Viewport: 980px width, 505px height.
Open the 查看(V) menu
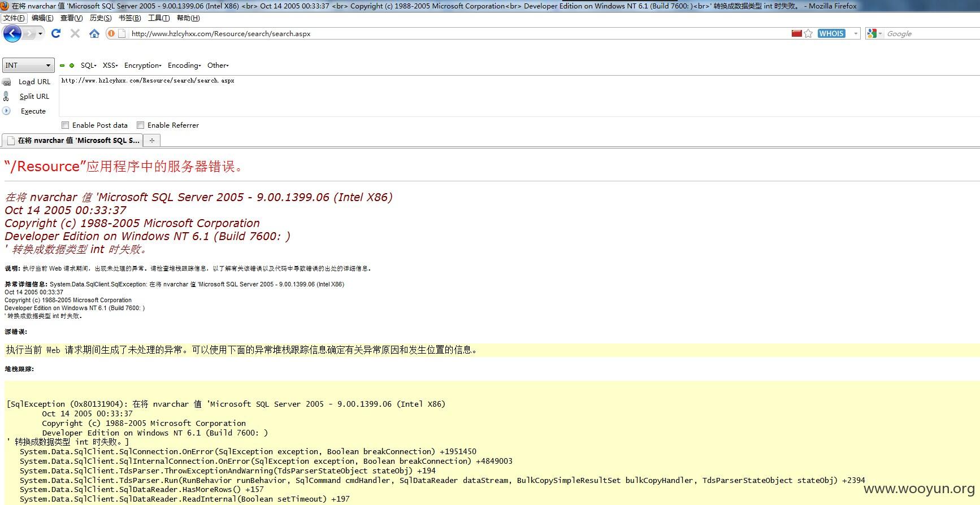click(72, 18)
